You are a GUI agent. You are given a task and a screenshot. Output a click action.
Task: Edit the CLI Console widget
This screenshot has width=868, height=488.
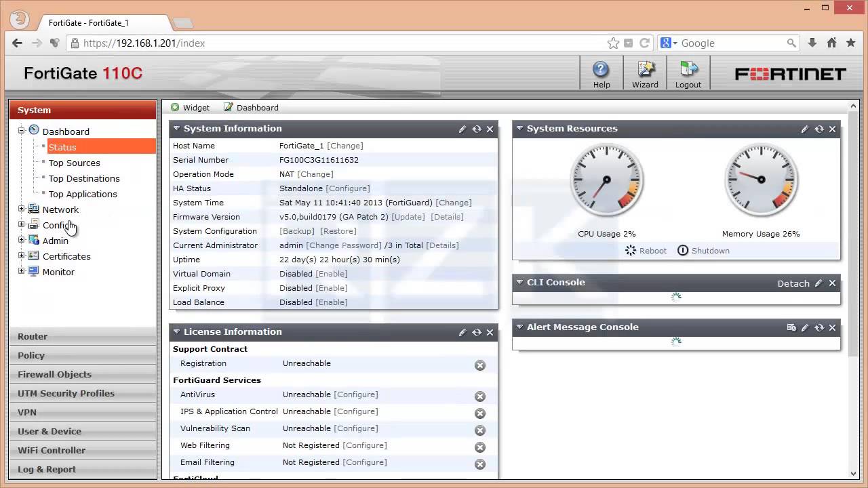pyautogui.click(x=818, y=283)
